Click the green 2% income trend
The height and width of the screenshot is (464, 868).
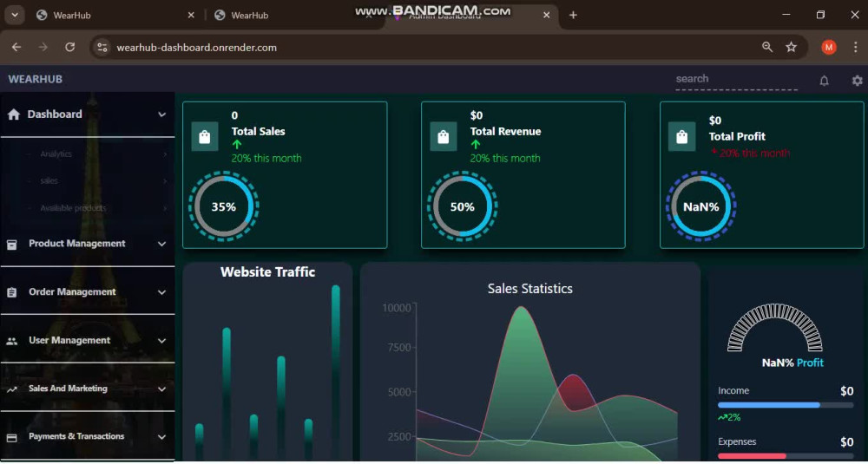(730, 417)
